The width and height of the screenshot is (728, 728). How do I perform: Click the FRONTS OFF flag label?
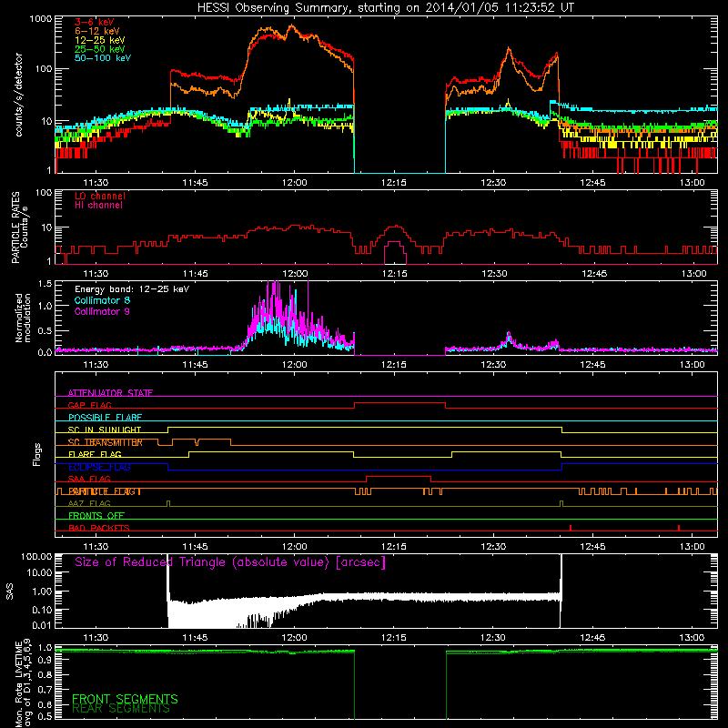click(x=96, y=516)
